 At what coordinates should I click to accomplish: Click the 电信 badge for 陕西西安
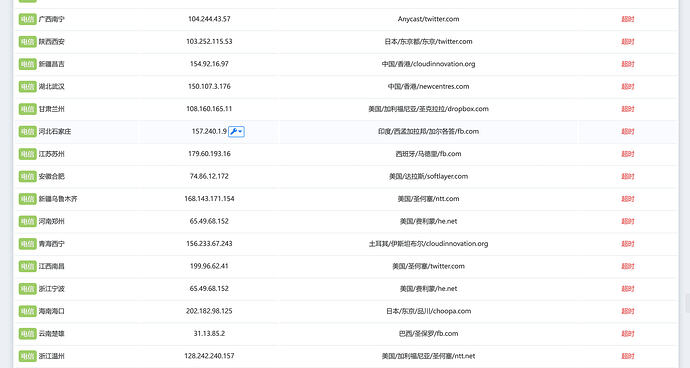click(x=27, y=42)
